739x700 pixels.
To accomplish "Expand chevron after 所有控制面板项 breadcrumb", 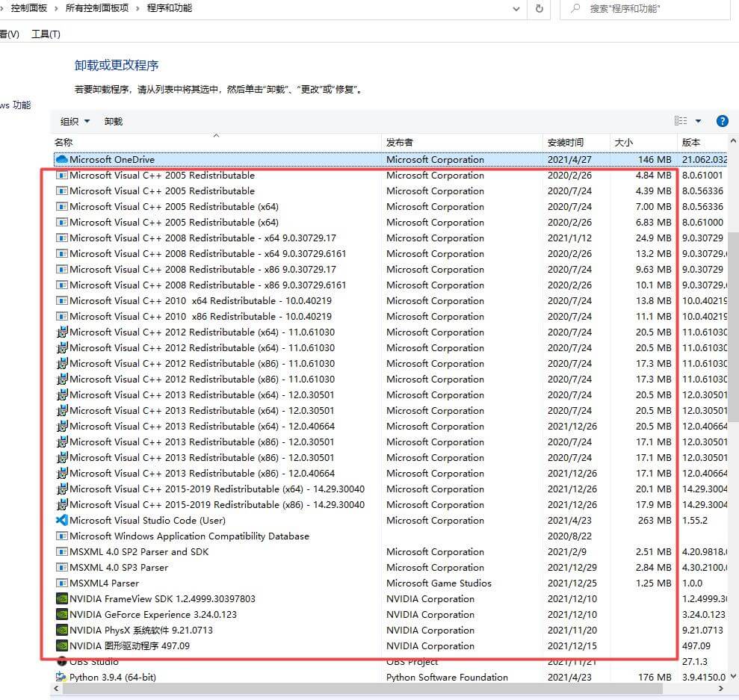I will tap(137, 8).
